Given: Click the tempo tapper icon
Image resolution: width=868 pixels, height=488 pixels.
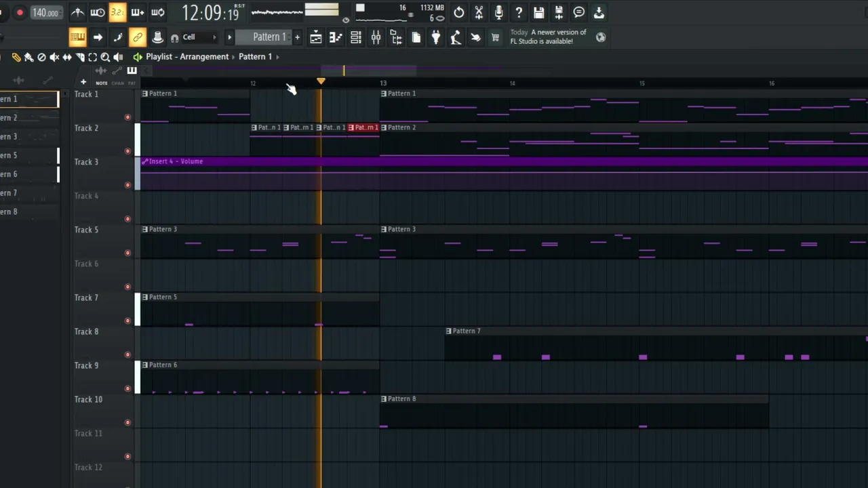Looking at the screenshot, I should coord(456,38).
